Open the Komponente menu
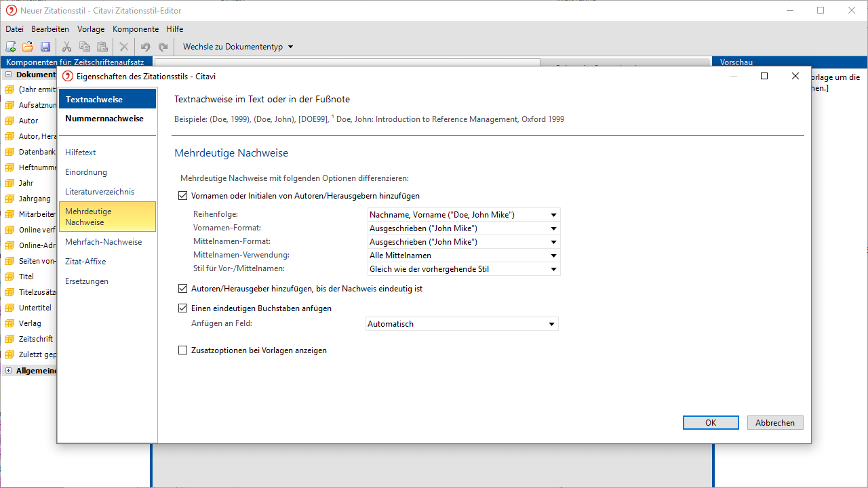The height and width of the screenshot is (488, 868). (x=136, y=29)
